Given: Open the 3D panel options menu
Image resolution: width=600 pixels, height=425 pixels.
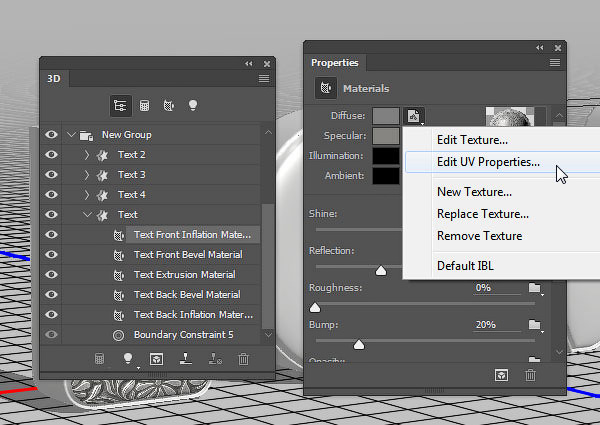Looking at the screenshot, I should coord(264,78).
